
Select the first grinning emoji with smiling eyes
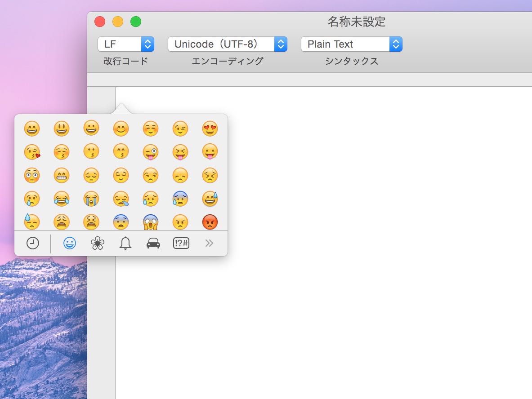[x=32, y=129]
